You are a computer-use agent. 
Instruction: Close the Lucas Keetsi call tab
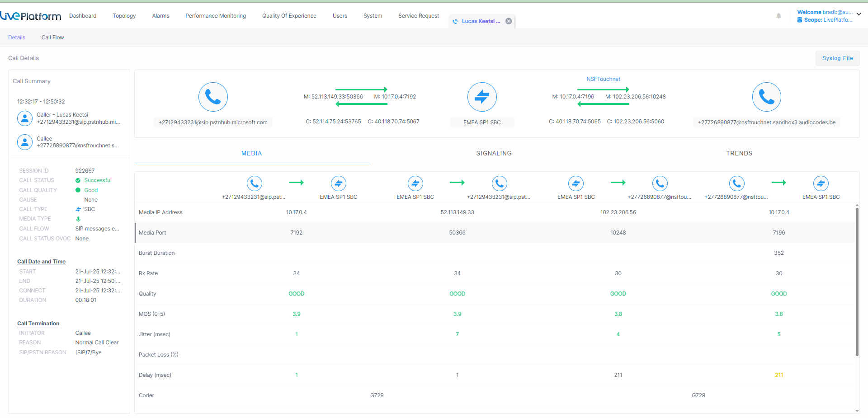click(509, 21)
